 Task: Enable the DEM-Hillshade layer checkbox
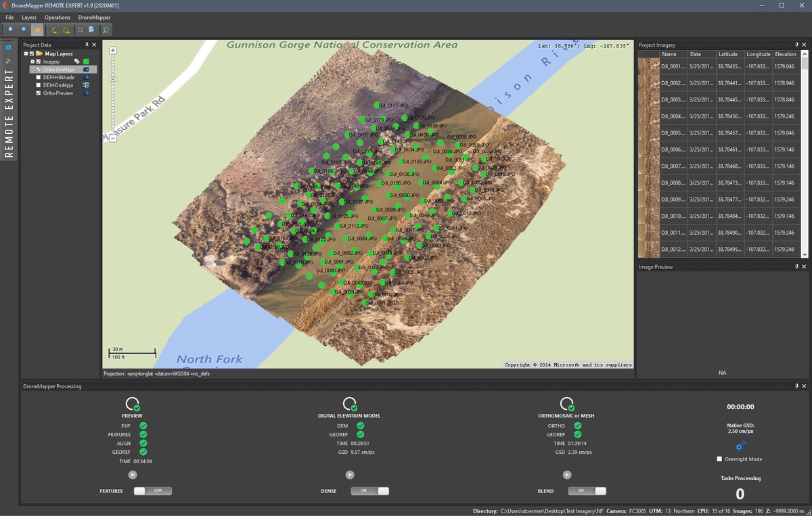click(39, 77)
